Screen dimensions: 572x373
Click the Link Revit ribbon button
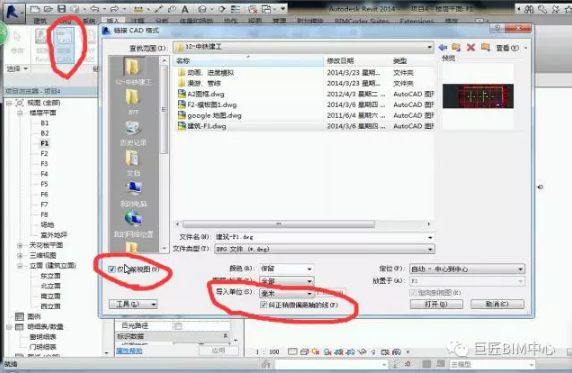coord(42,46)
